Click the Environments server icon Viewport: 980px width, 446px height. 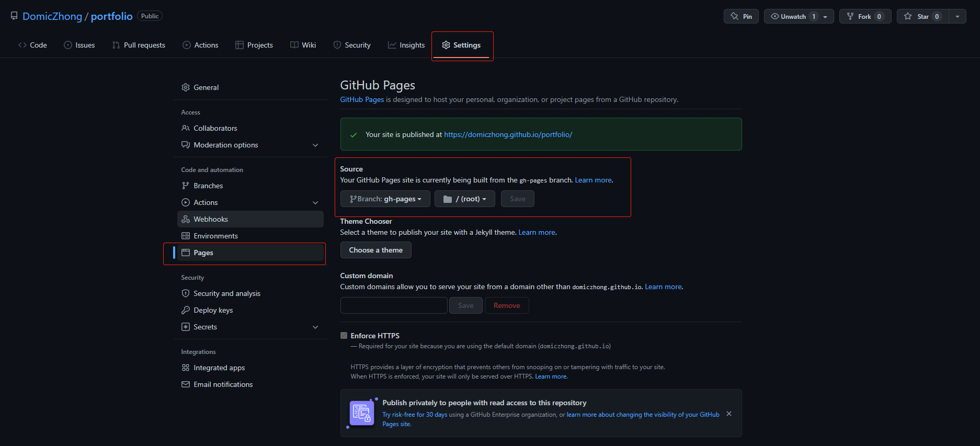click(x=186, y=236)
